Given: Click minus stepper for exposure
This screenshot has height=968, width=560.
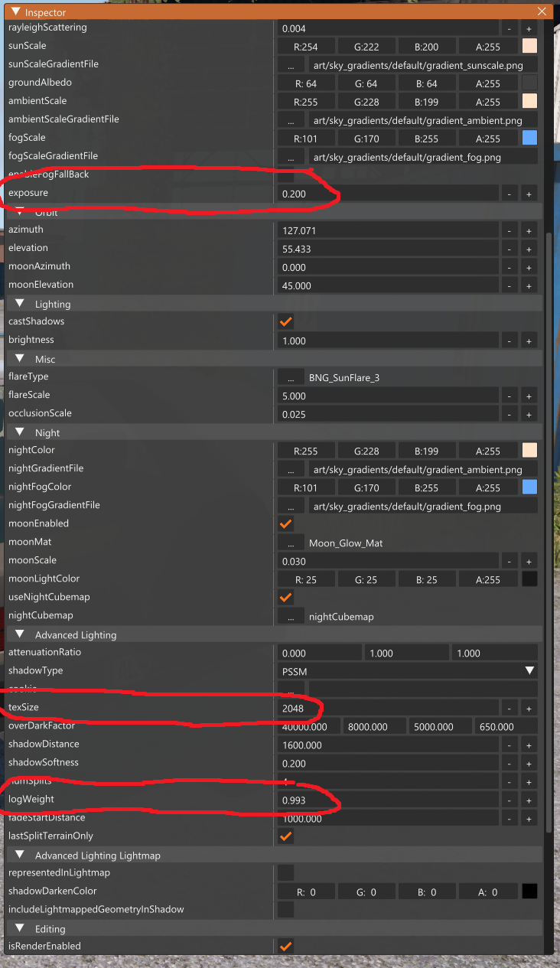Looking at the screenshot, I should pos(510,194).
